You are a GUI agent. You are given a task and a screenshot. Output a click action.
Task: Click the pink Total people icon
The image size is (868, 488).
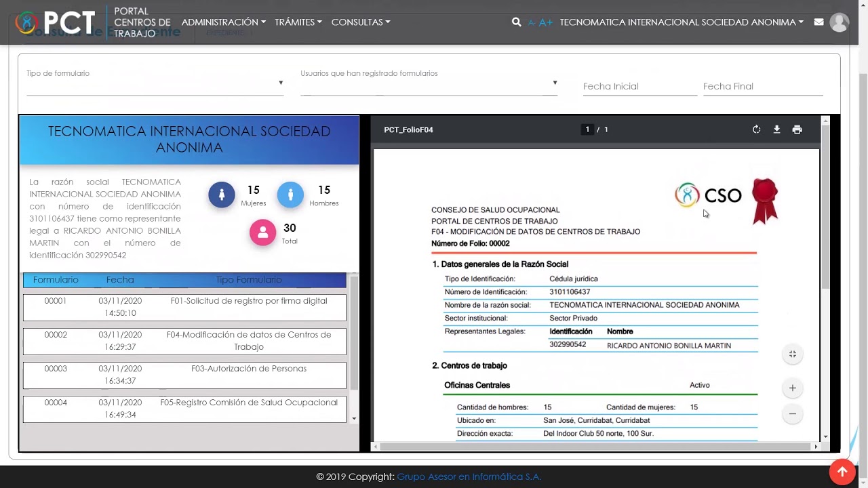click(x=262, y=232)
